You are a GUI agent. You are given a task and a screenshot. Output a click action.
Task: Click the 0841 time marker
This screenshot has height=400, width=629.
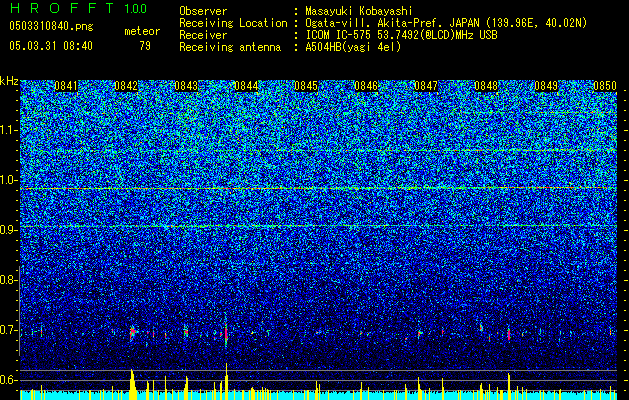tap(66, 86)
